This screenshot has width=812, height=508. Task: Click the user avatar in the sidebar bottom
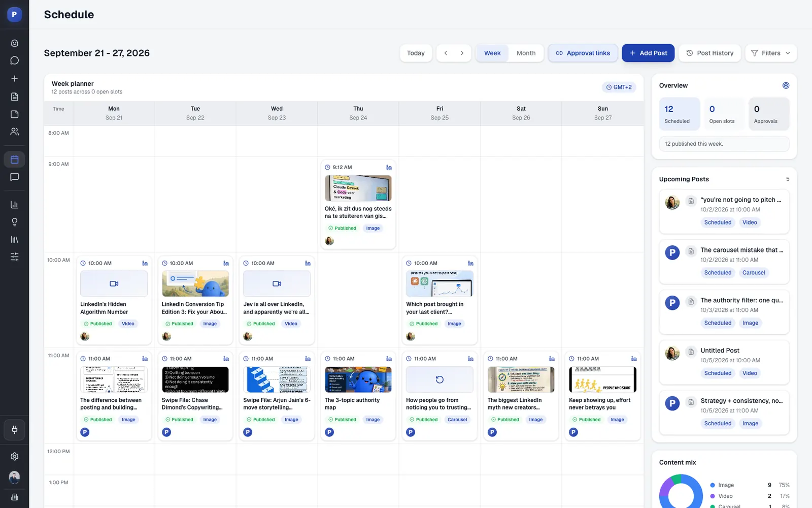click(14, 477)
